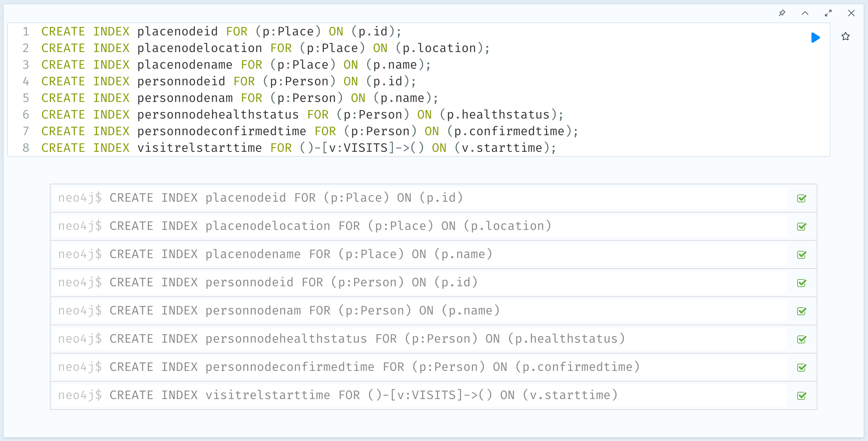The width and height of the screenshot is (868, 441).
Task: Open the visitrelstarttime result statement row
Action: 434,395
